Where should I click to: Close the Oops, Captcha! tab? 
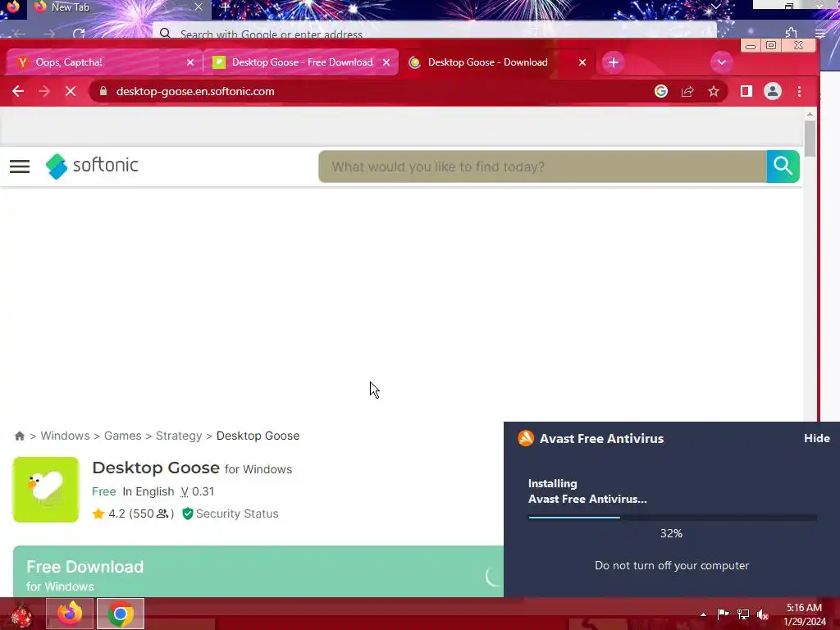[190, 62]
